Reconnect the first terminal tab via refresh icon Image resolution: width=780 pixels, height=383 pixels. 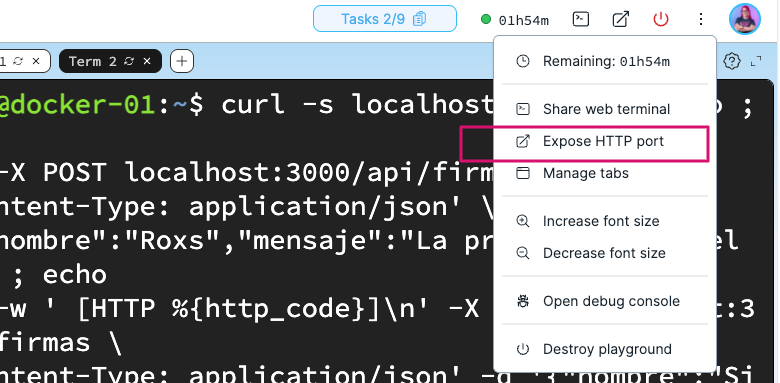coord(18,61)
